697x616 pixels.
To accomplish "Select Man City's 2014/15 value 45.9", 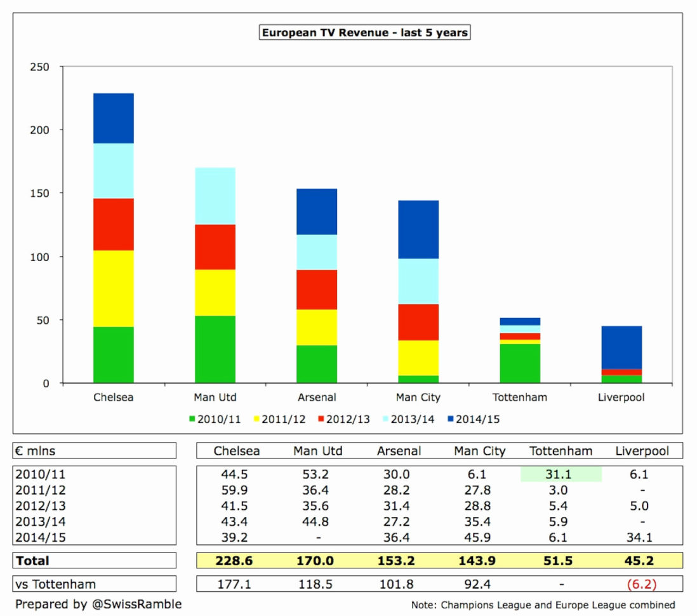I will pos(477,537).
